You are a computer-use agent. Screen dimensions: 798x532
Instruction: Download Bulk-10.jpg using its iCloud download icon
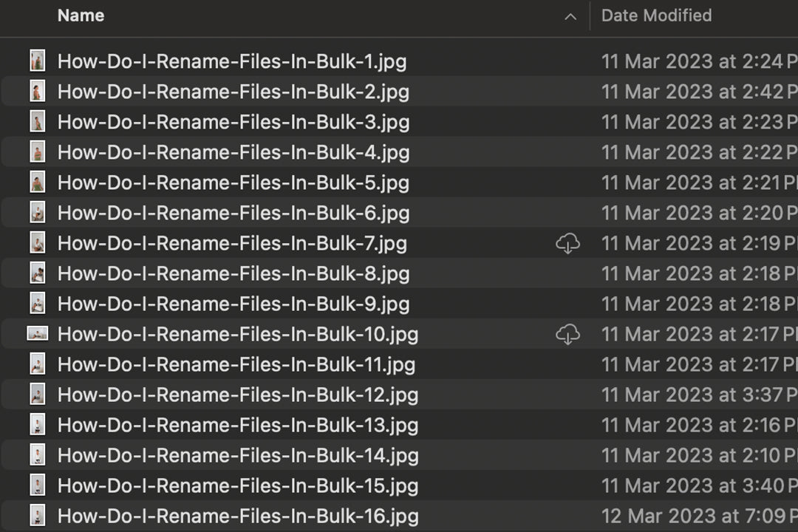click(567, 334)
